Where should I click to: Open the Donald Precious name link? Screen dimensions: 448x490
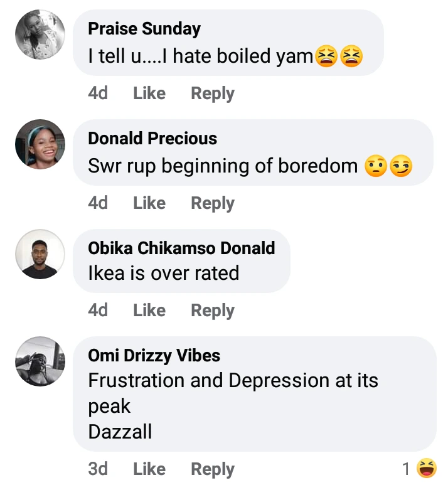click(x=152, y=139)
